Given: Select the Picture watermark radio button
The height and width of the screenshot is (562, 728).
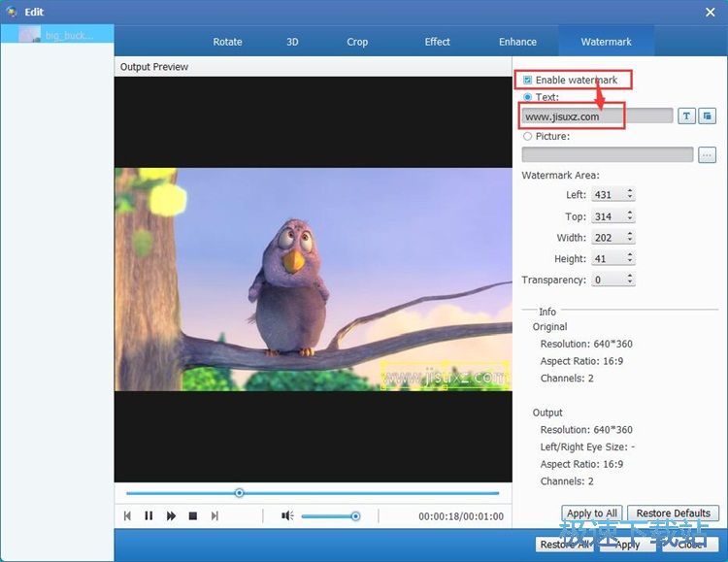Looking at the screenshot, I should coord(527,136).
